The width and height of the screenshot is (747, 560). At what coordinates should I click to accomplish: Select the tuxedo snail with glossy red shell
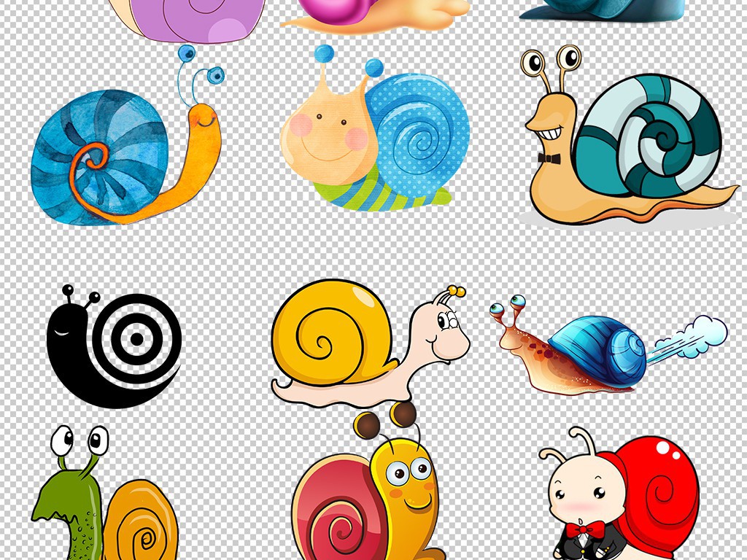coord(619,494)
